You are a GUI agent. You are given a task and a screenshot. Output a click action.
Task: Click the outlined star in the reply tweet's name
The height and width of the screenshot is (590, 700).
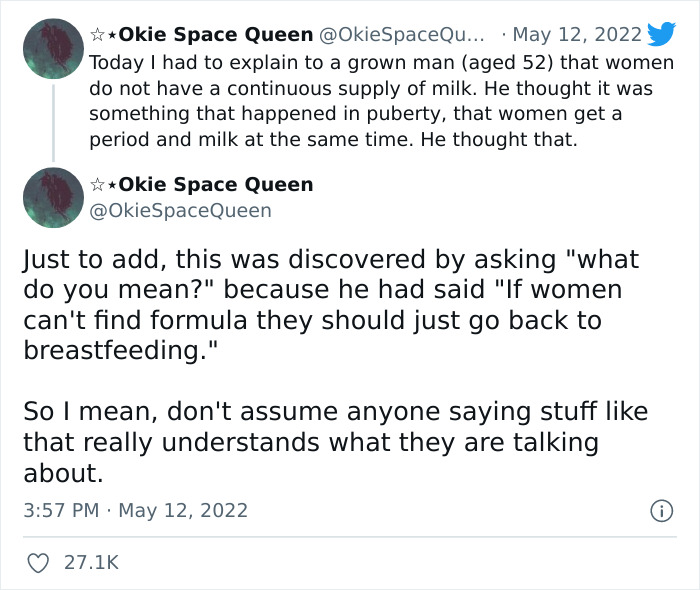97,185
